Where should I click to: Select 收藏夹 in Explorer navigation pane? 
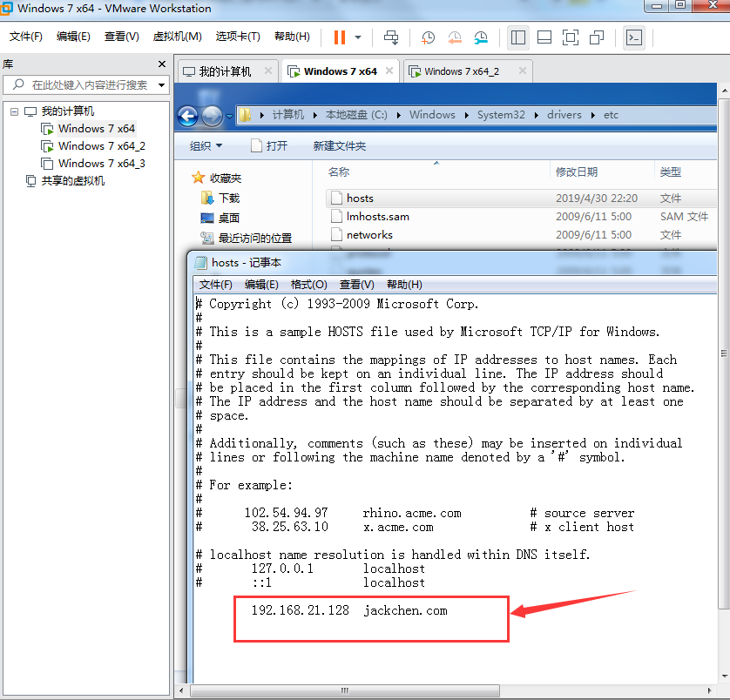pyautogui.click(x=217, y=178)
